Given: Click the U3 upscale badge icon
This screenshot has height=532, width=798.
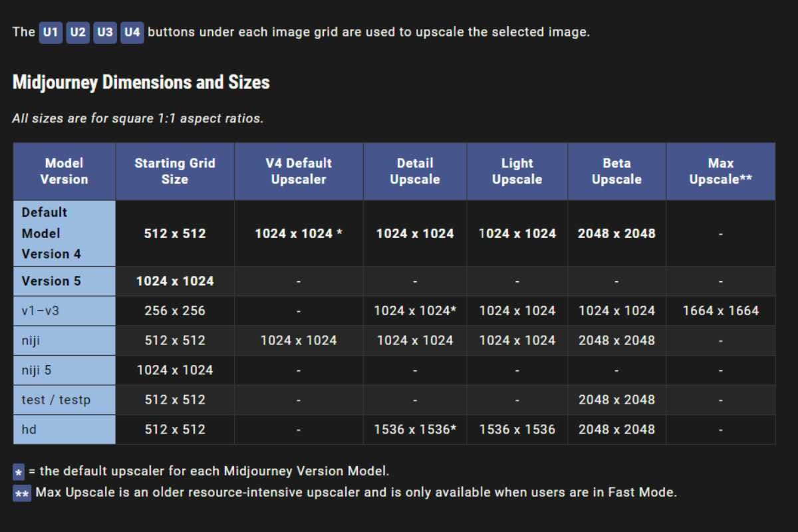Looking at the screenshot, I should coord(104,32).
